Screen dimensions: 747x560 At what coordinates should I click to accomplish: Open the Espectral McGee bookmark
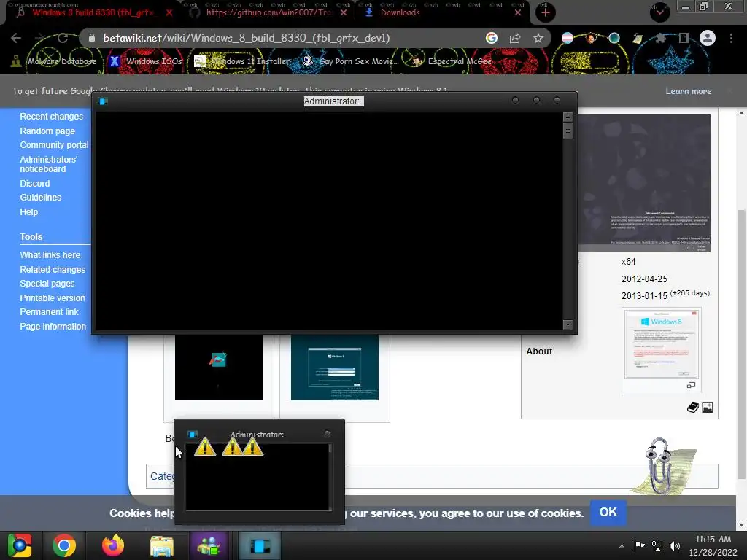click(452, 61)
